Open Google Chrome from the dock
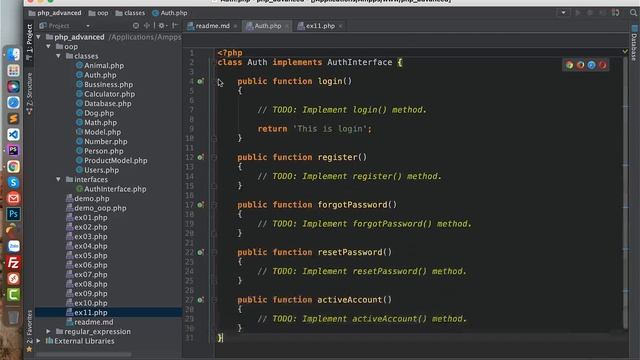 13,167
